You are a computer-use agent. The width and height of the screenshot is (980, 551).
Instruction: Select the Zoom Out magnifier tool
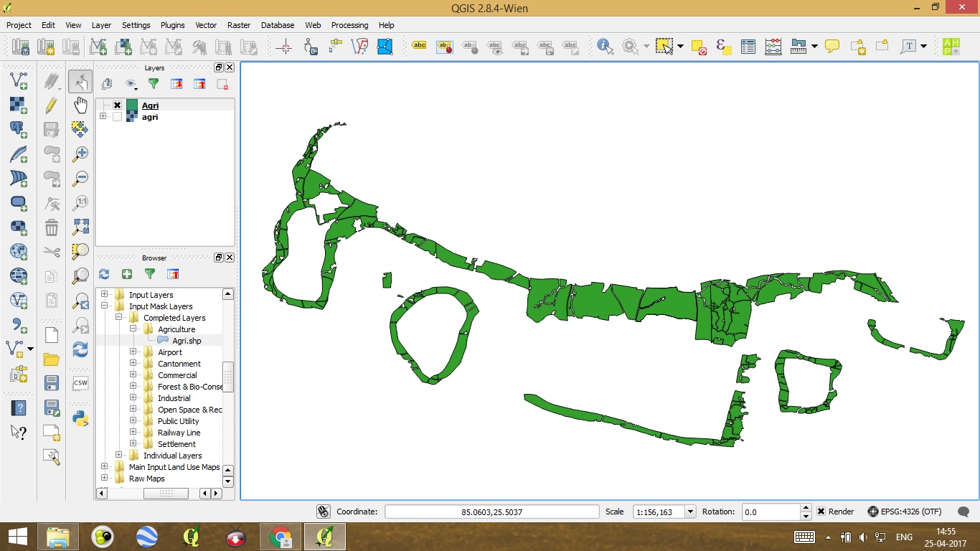click(x=80, y=178)
